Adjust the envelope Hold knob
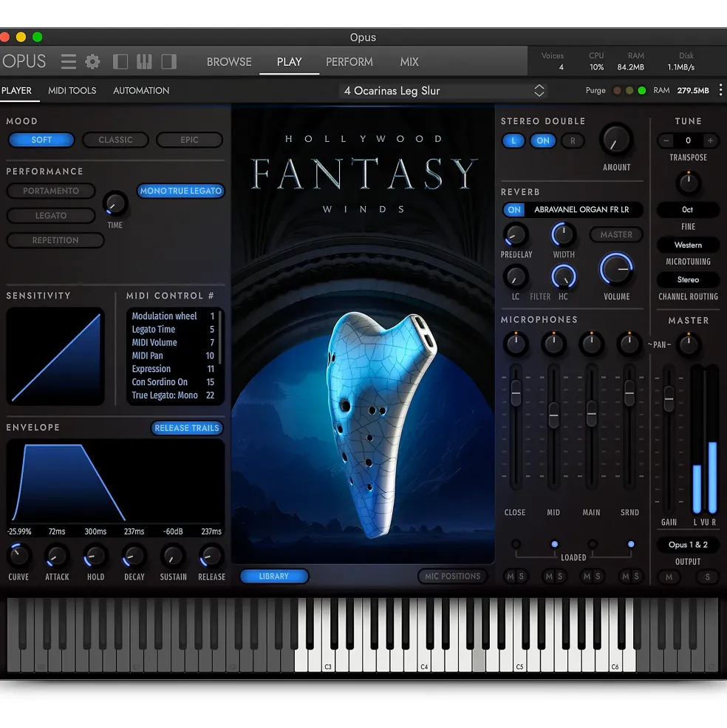The height and width of the screenshot is (728, 727). 95,556
